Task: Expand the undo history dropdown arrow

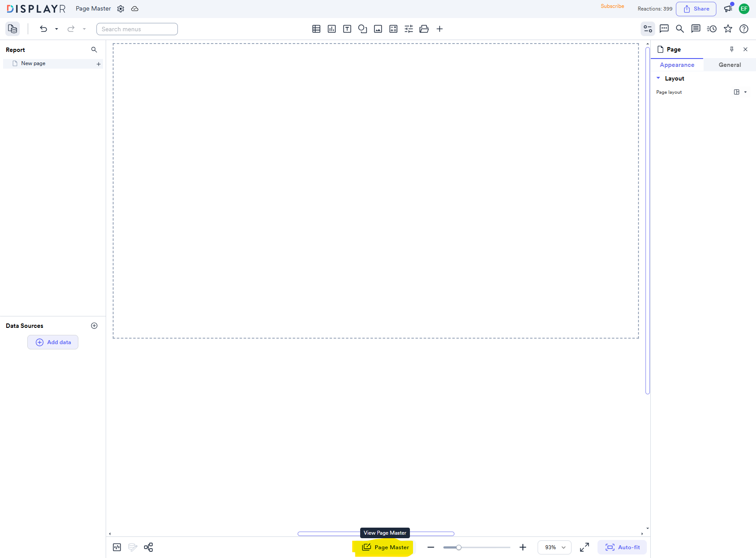Action: (56, 29)
